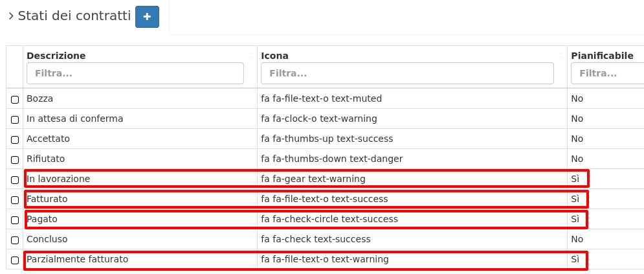
Task: Focus the Descrizione filter field
Action: click(x=135, y=73)
